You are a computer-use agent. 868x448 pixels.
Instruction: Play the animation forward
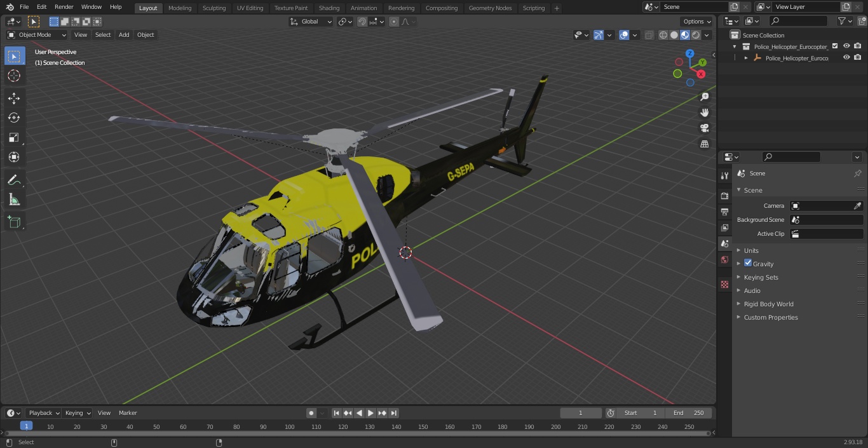370,413
